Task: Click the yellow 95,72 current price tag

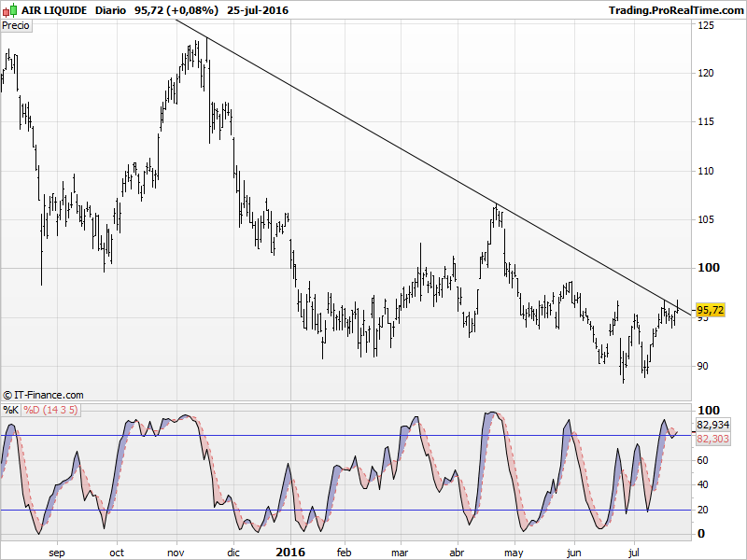Action: point(710,310)
